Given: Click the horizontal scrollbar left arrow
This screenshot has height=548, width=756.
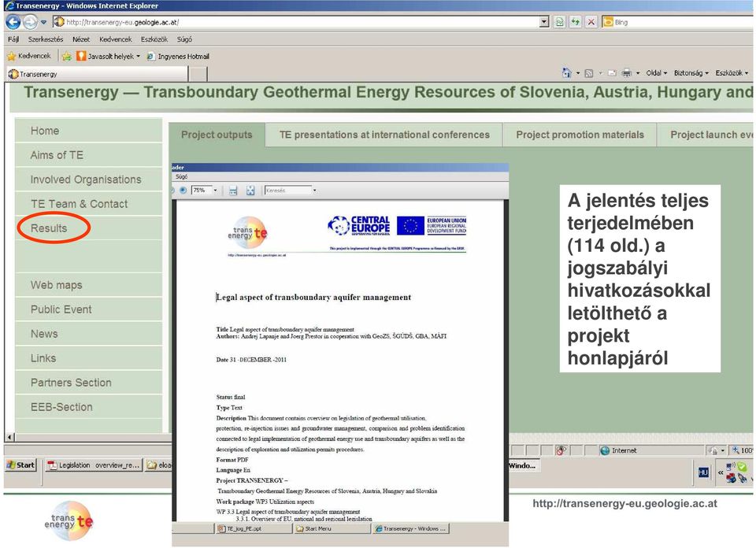Looking at the screenshot, I should pos(9,437).
